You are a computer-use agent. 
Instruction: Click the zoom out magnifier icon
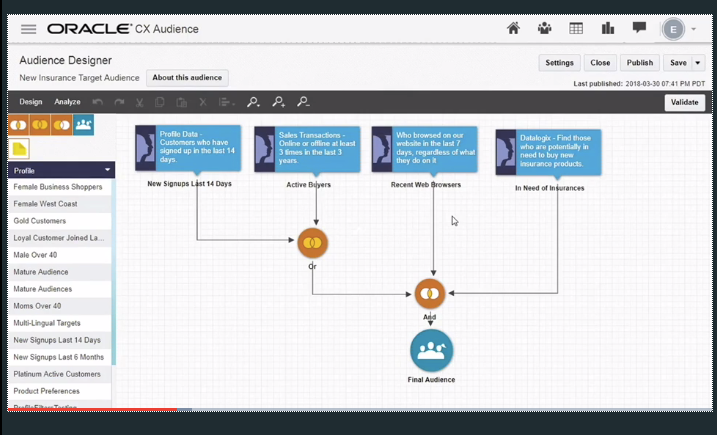303,102
